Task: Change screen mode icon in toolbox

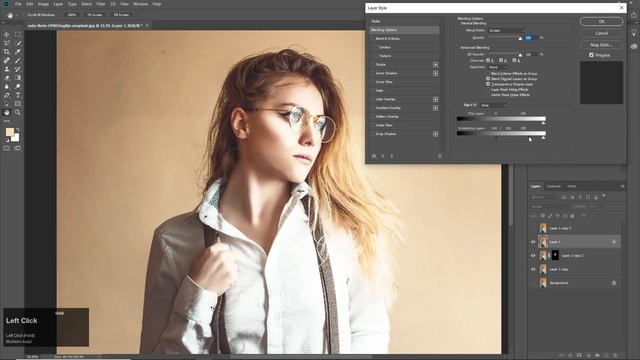Action: 18,148
